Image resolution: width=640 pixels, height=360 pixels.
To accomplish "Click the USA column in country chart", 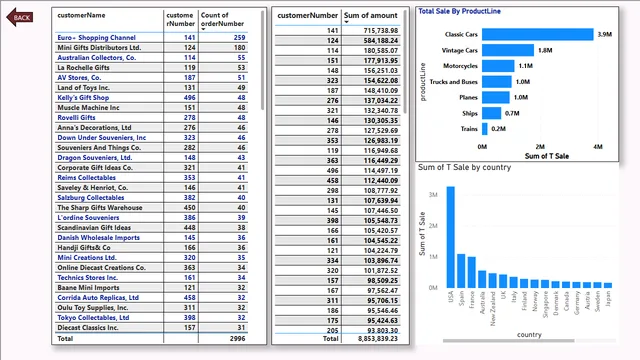I will 451,237.
